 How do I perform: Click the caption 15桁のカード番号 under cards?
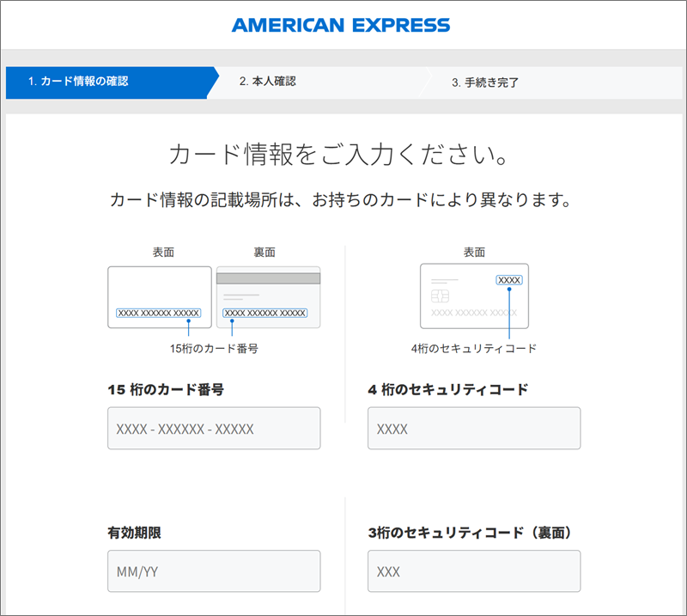(214, 349)
